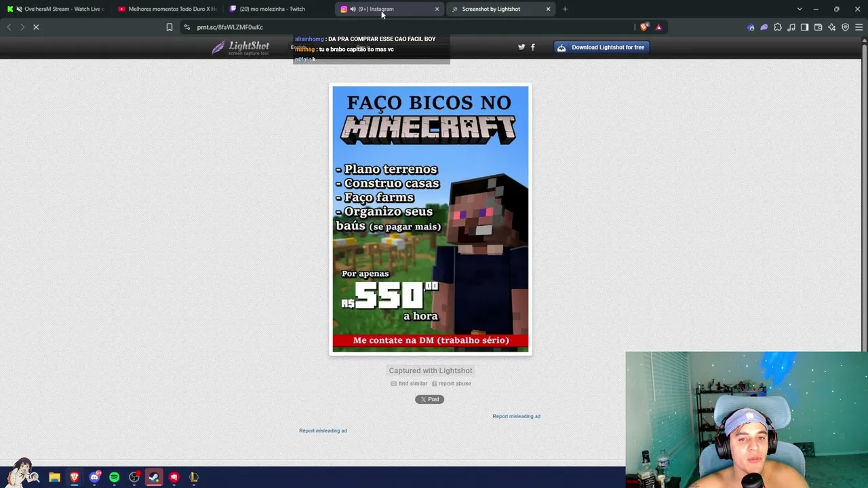Screen dimensions: 868x488
Task: Click the find similar link
Action: coord(409,384)
